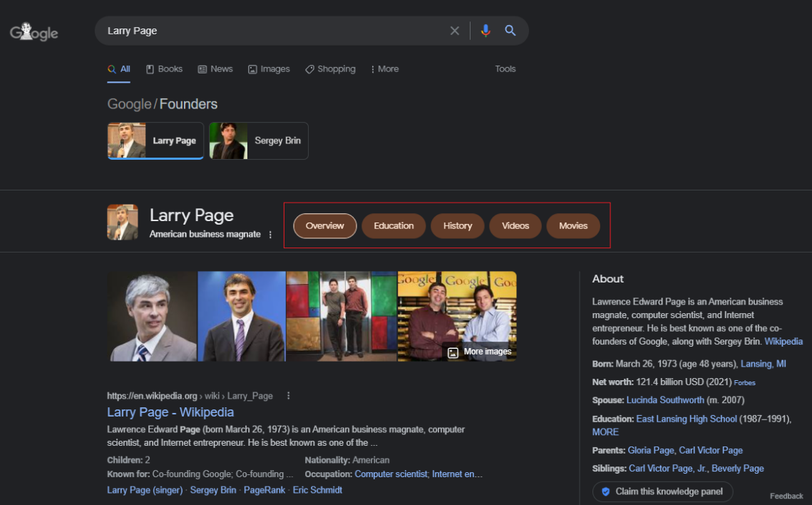Click 'Children: 2' text
Viewport: 812px width, 505px height.
click(128, 460)
